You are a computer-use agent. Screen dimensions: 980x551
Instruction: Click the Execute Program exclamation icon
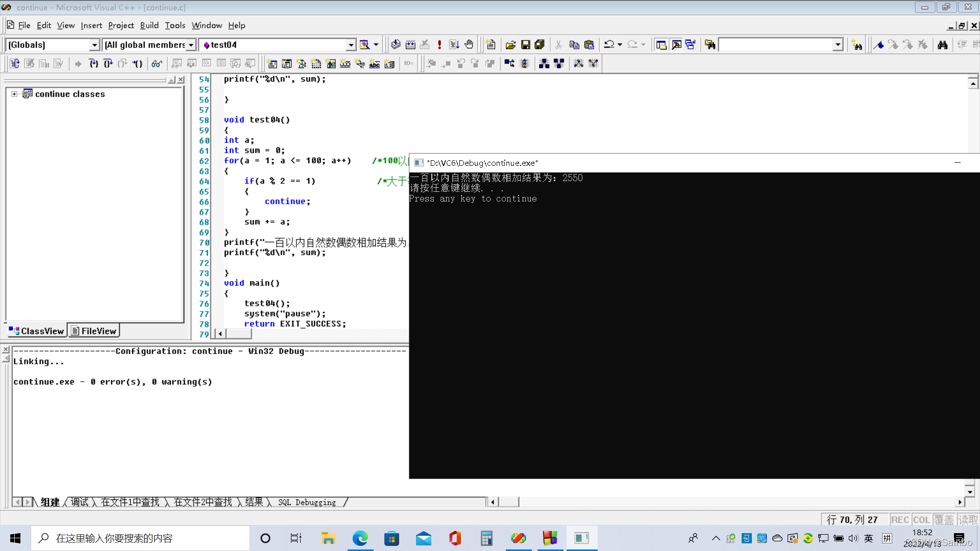tap(439, 45)
